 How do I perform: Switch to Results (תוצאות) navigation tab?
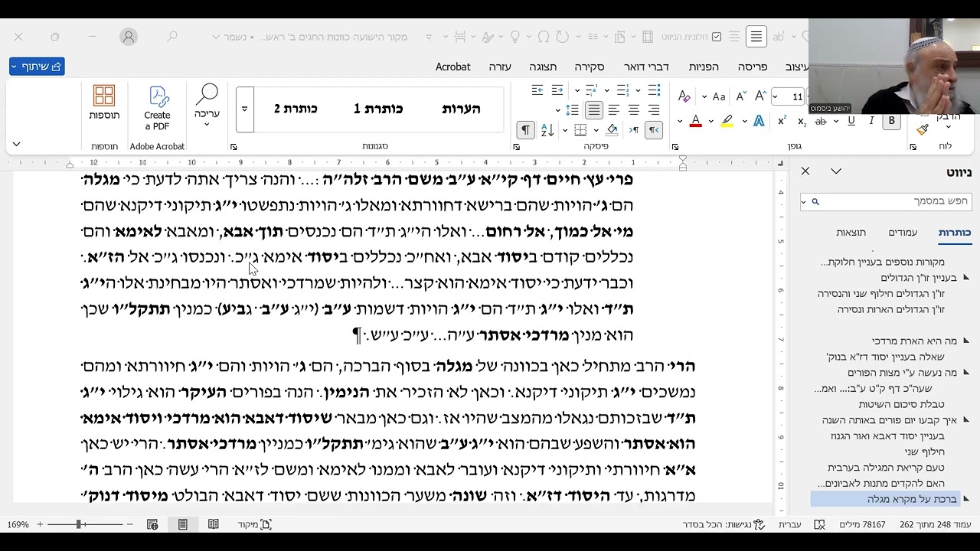tap(851, 232)
